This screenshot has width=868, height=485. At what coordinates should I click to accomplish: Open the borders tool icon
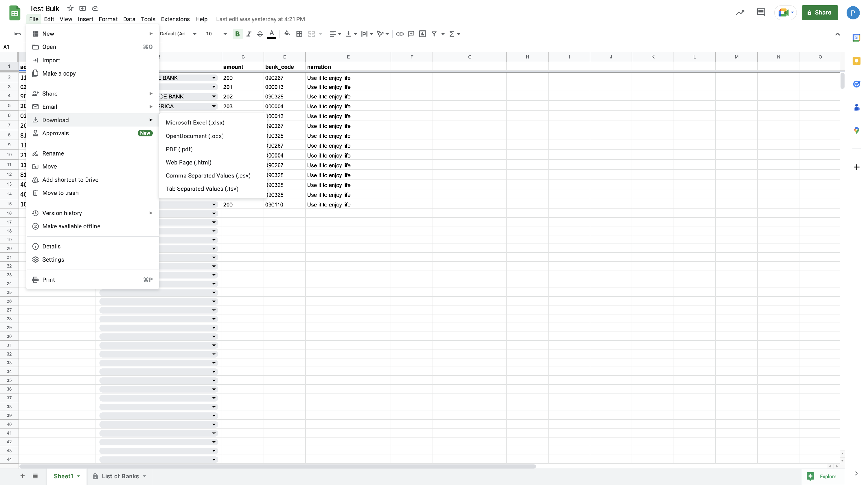click(299, 34)
